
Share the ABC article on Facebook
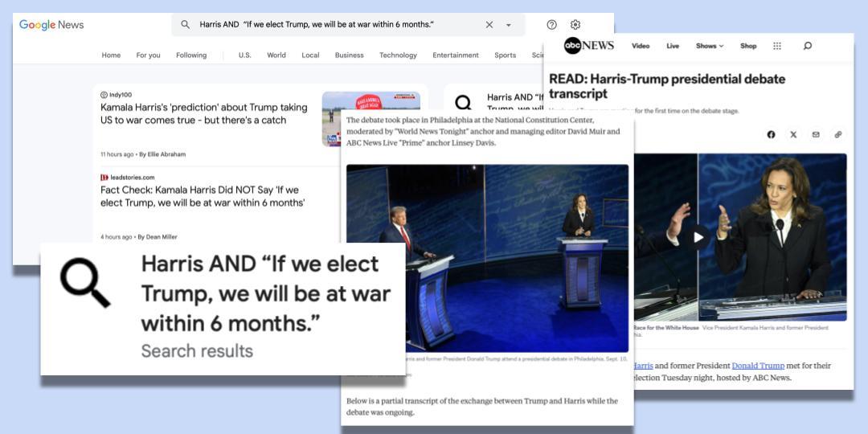[771, 134]
